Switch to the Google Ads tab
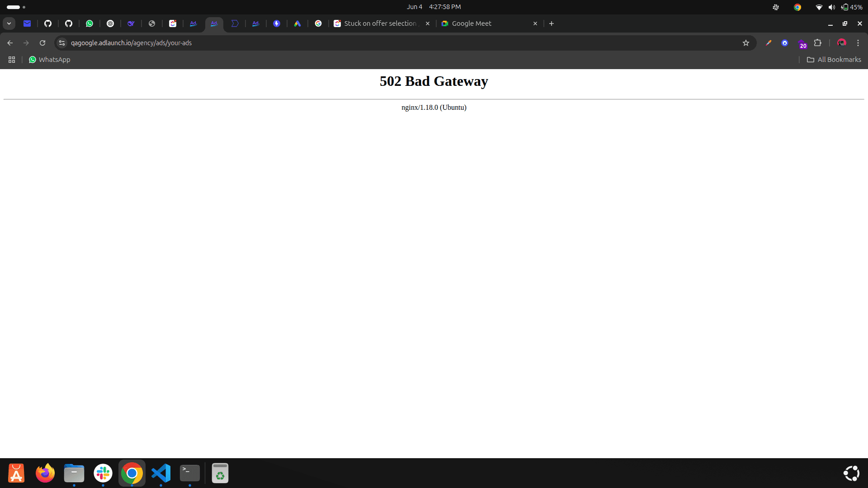The height and width of the screenshot is (488, 868). click(x=297, y=23)
